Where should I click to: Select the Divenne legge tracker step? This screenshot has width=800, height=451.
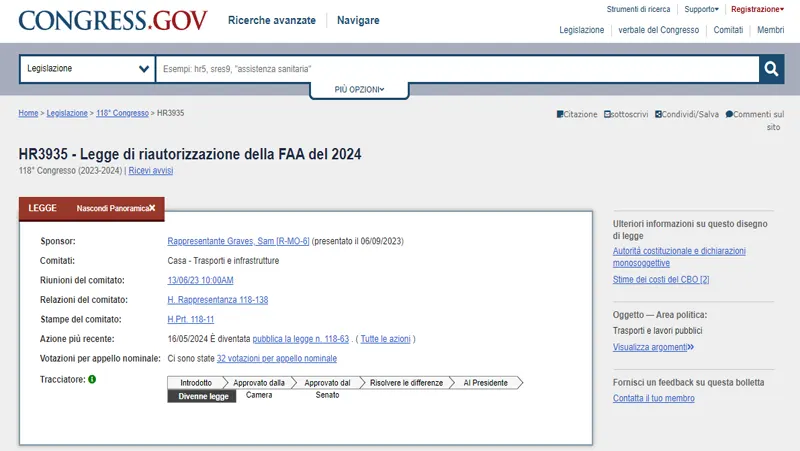coord(202,396)
